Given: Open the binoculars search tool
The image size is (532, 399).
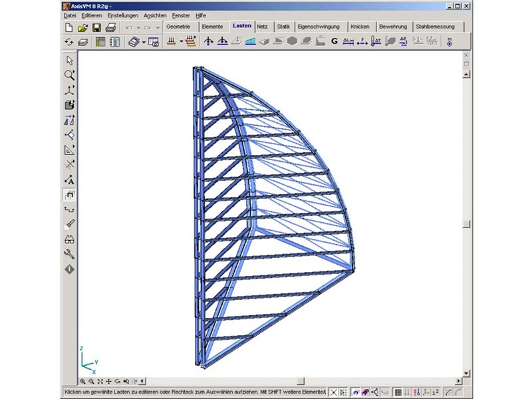Looking at the screenshot, I should pos(70,239).
